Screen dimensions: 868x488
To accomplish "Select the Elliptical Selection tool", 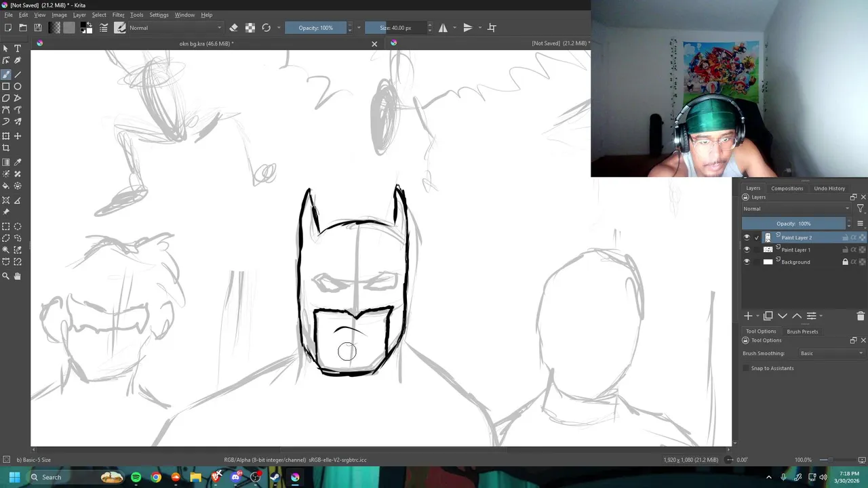I will pos(18,226).
